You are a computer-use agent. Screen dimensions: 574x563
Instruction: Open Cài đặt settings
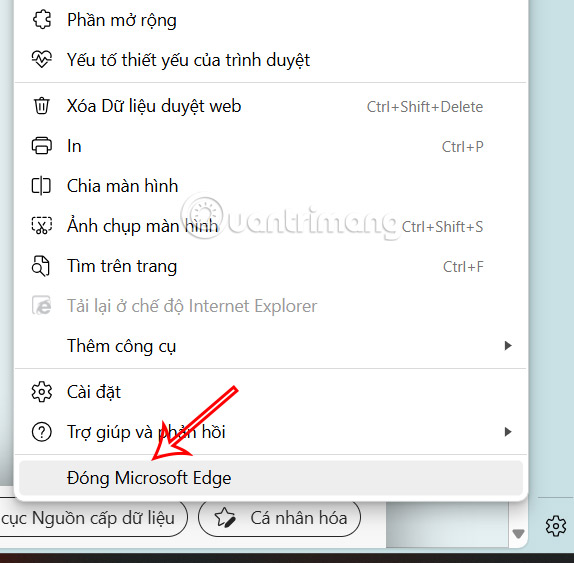tap(271, 392)
